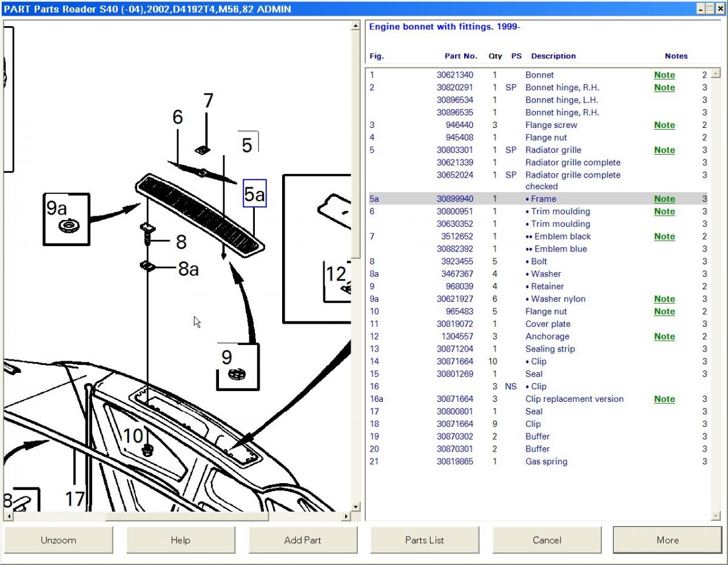Open Note for Clip replacement version

[664, 399]
